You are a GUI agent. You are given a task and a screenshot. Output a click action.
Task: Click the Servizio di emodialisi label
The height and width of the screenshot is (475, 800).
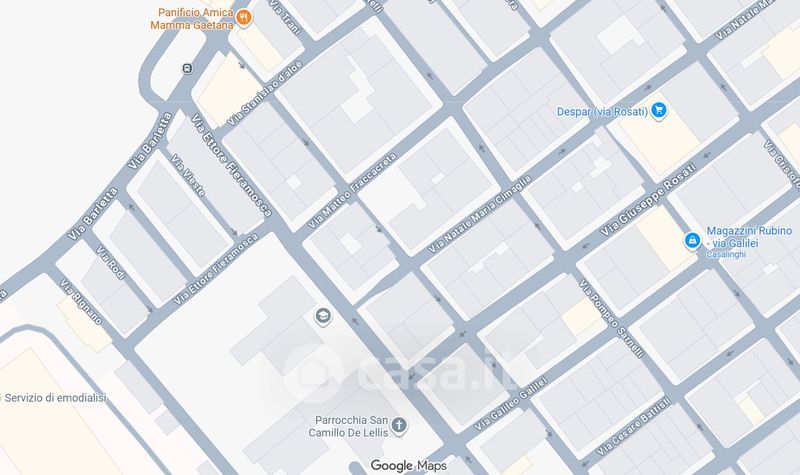pyautogui.click(x=55, y=398)
